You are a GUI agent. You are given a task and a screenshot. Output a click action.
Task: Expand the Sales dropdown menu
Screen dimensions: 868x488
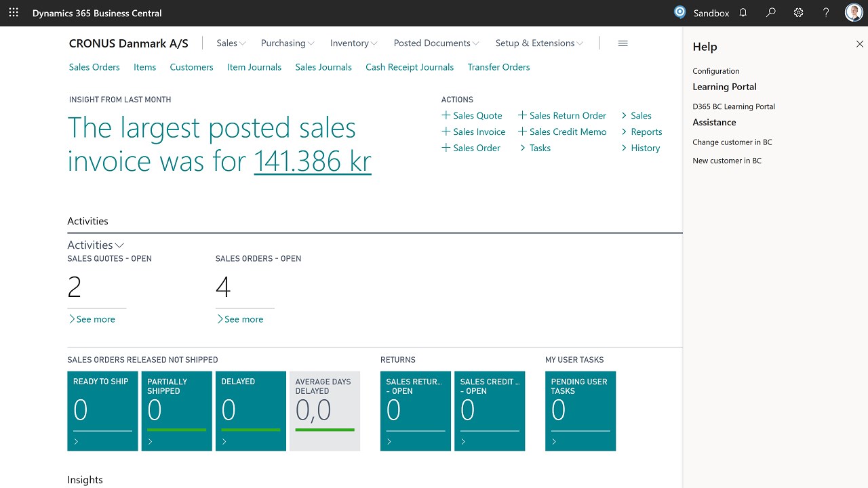tap(231, 43)
